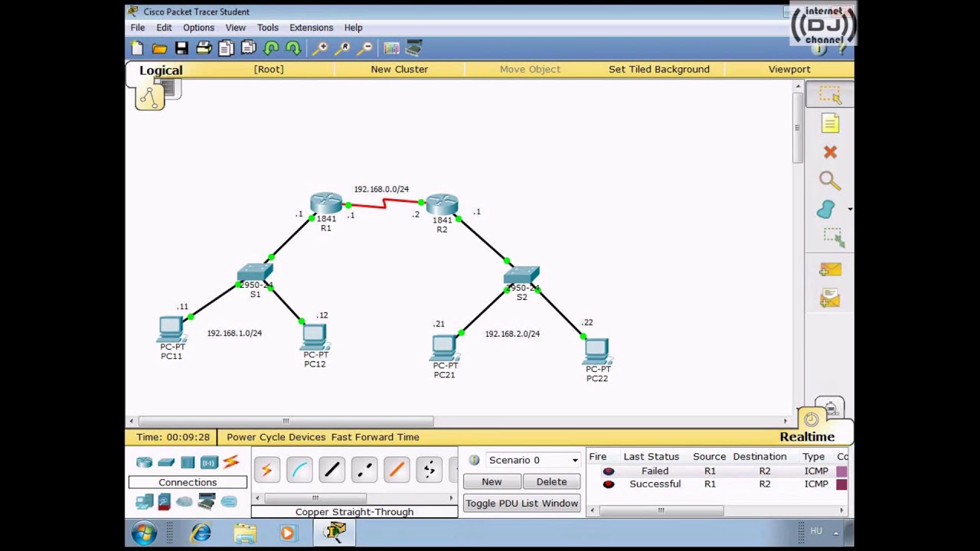The image size is (980, 551).
Task: Redo the action with the green redo arrow
Action: 293,48
